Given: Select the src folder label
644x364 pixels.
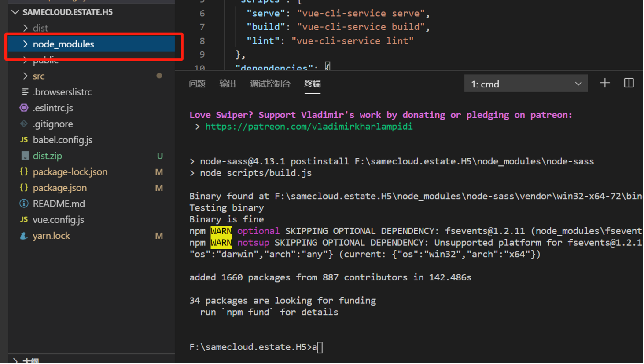Looking at the screenshot, I should (38, 76).
